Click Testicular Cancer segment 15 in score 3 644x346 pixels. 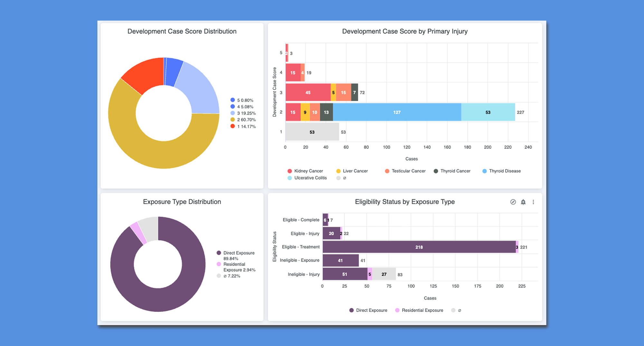point(343,92)
